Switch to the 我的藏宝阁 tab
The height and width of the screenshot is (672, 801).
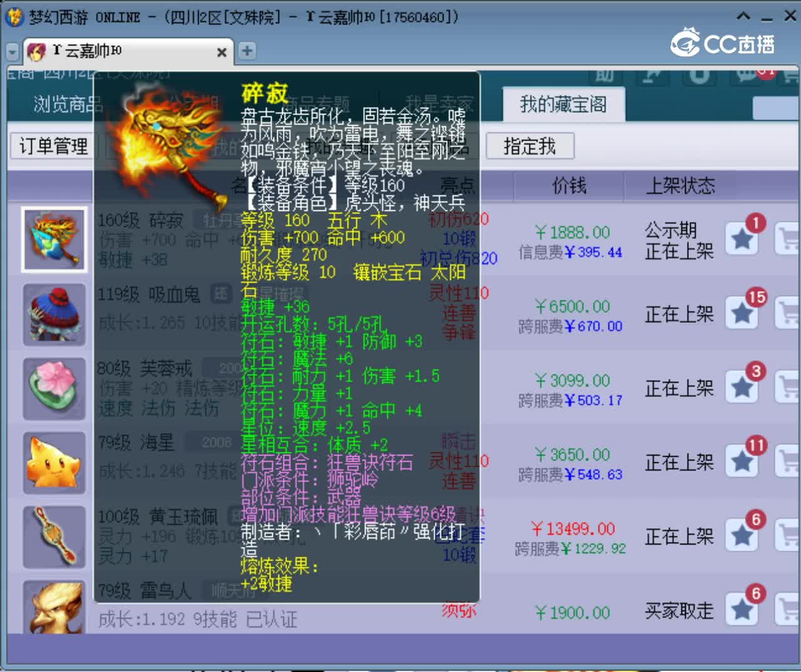point(563,104)
